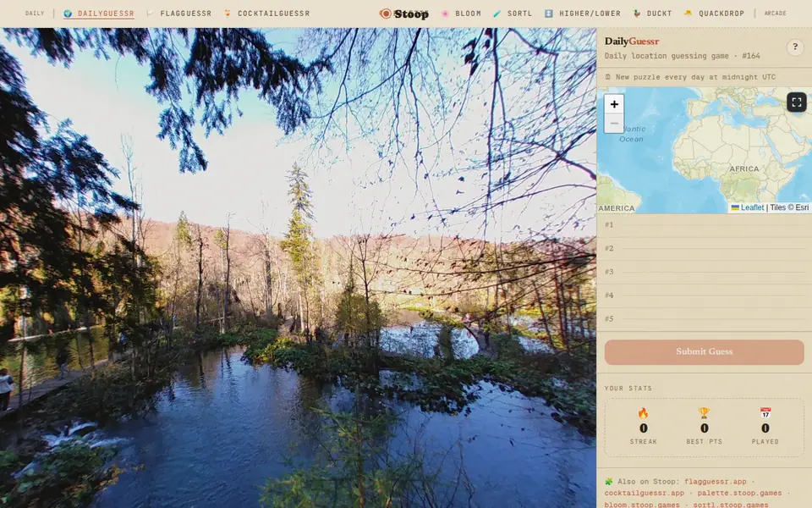The image size is (812, 508).
Task: Click guess row #1
Action: 705,225
